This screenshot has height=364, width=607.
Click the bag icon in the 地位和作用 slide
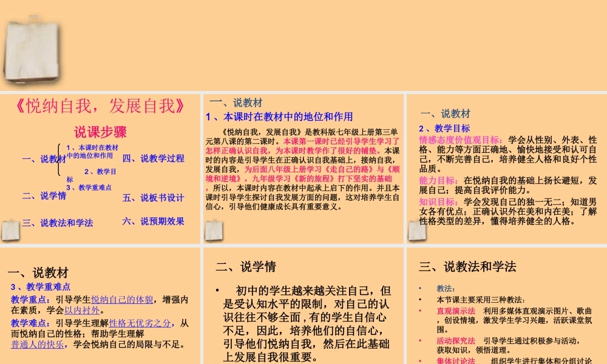pyautogui.click(x=214, y=231)
